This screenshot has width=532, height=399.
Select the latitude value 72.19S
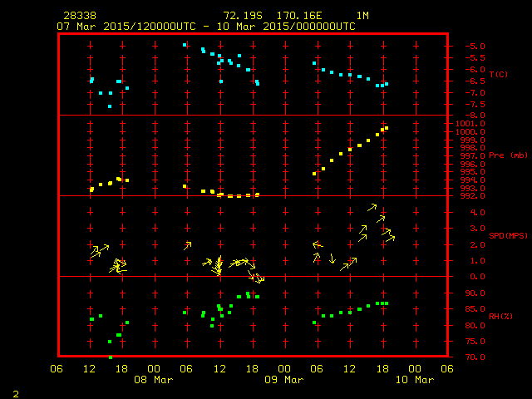pyautogui.click(x=240, y=16)
